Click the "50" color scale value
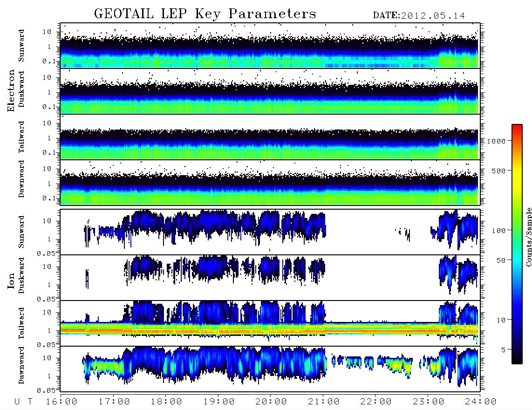Screen dimensions: 532x410 501,260
